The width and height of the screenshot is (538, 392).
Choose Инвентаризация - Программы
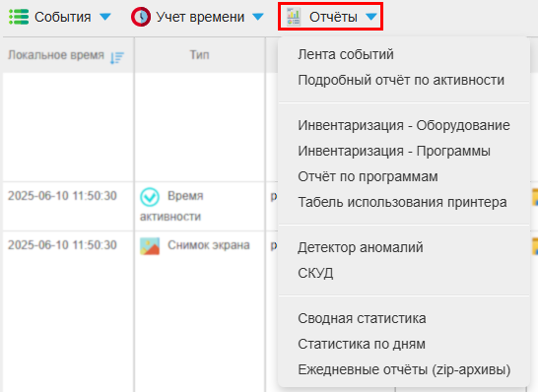tap(394, 152)
